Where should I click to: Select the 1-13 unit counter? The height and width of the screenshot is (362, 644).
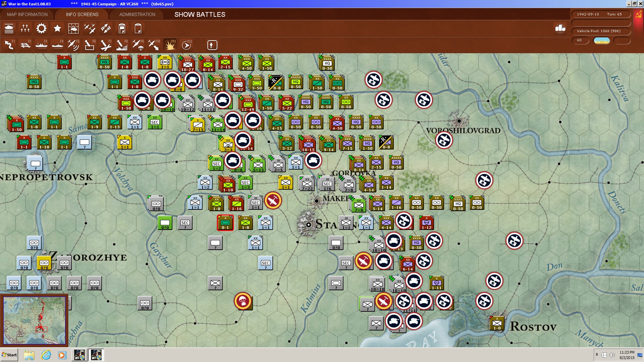[x=115, y=122]
